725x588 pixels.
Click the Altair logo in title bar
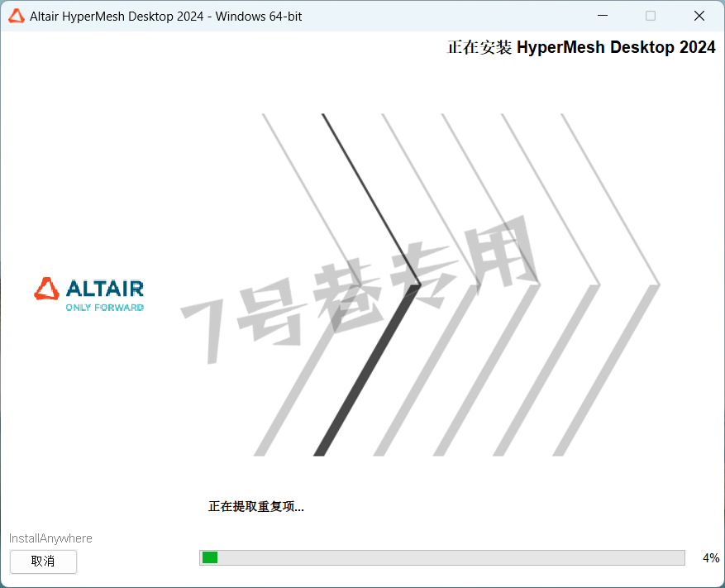click(17, 17)
